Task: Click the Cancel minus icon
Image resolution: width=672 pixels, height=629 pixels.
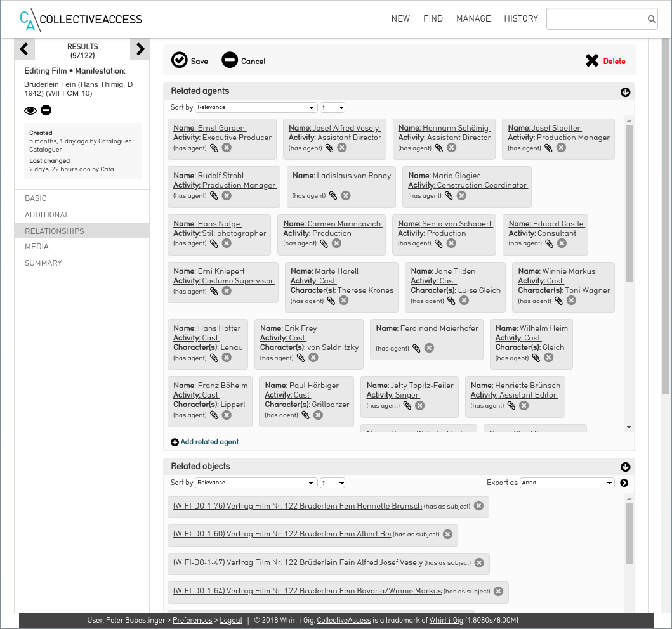Action: point(230,60)
